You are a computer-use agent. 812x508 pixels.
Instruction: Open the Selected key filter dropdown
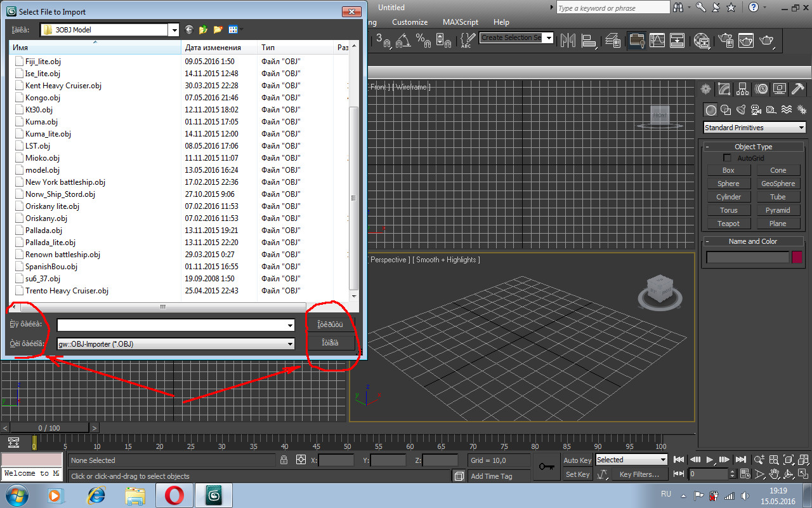(631, 460)
